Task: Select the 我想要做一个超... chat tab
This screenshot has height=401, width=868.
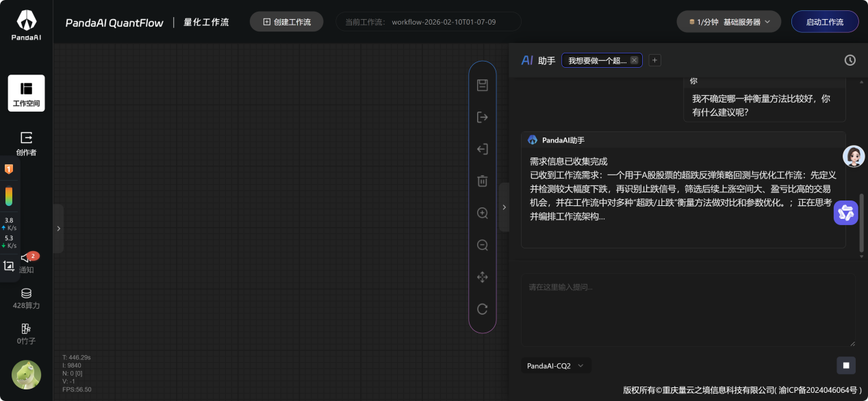Action: pos(597,60)
